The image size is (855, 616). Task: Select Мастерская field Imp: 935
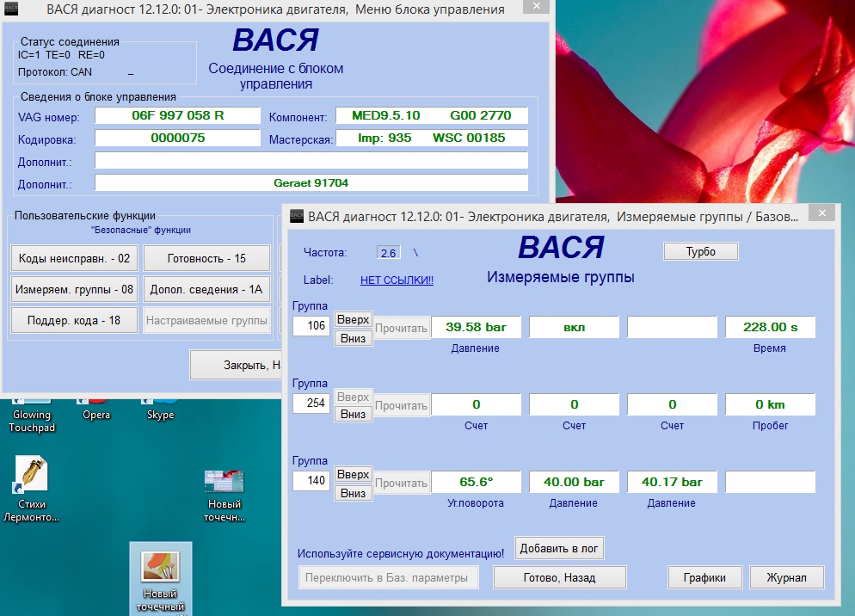[x=432, y=138]
